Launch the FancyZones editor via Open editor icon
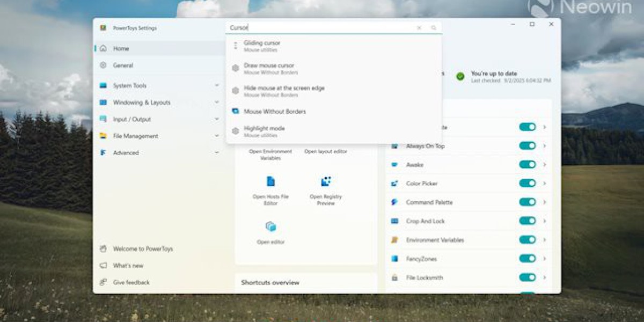Image resolution: width=644 pixels, height=322 pixels. (270, 227)
